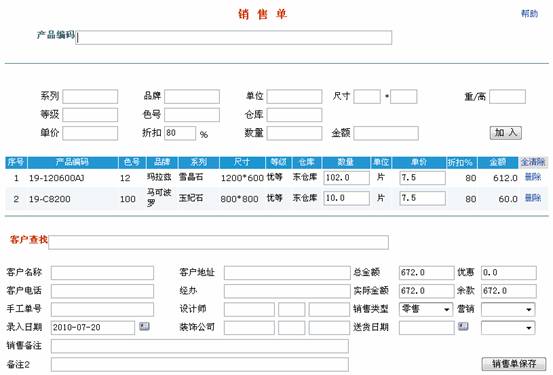Image resolution: width=553 pixels, height=375 pixels.
Task: Click the 经办 input field
Action: (287, 291)
